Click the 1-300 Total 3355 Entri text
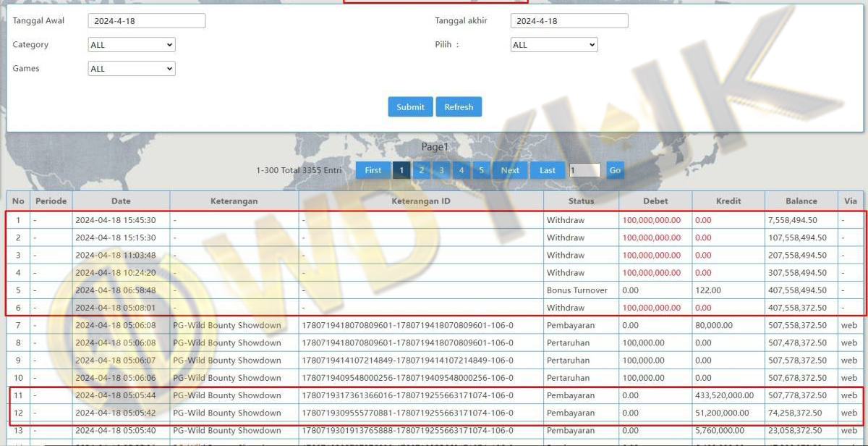 pyautogui.click(x=299, y=170)
